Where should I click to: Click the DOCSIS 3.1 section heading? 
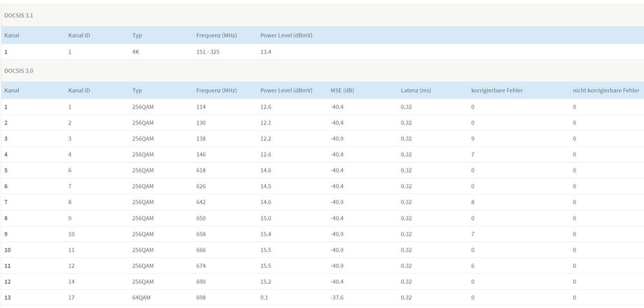click(17, 14)
